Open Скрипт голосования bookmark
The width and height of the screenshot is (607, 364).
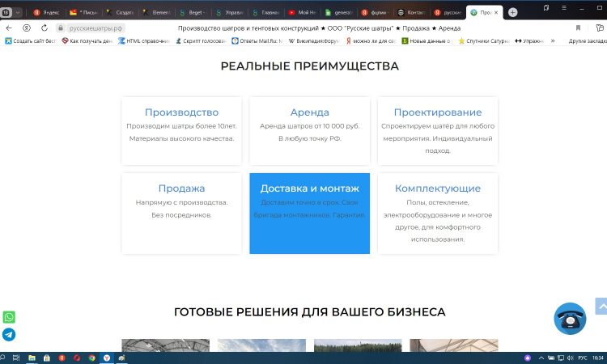point(201,40)
